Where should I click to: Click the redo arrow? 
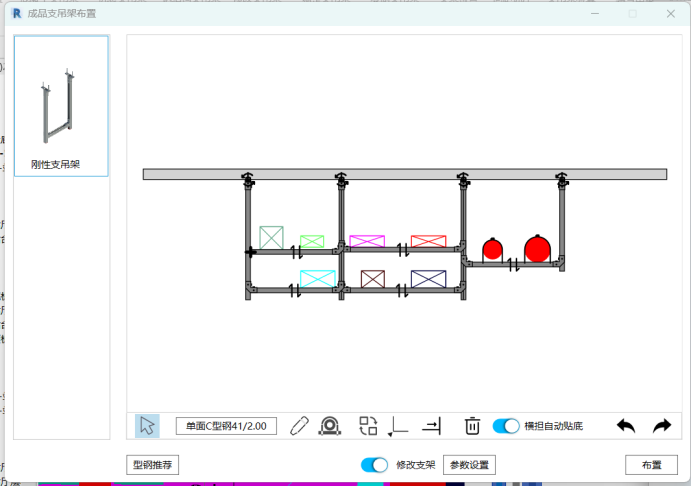tap(662, 426)
